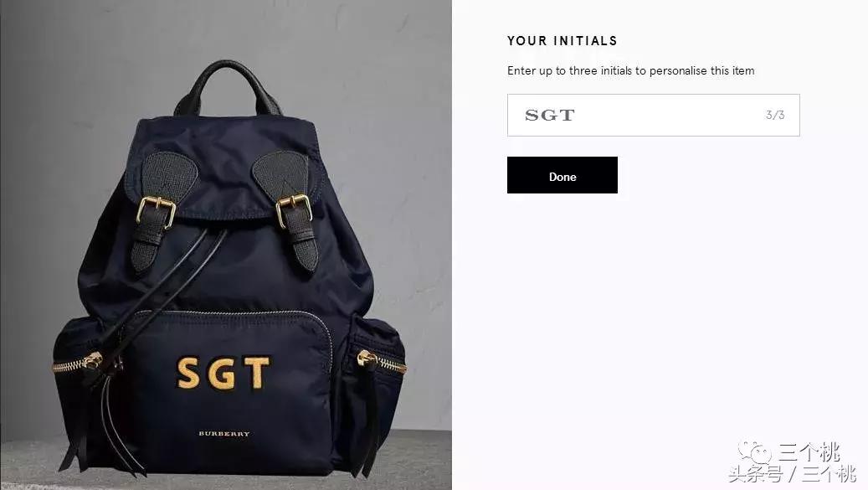
Task: Click the 三个桃 watermark text beside WeChat logo
Action: pos(809,452)
